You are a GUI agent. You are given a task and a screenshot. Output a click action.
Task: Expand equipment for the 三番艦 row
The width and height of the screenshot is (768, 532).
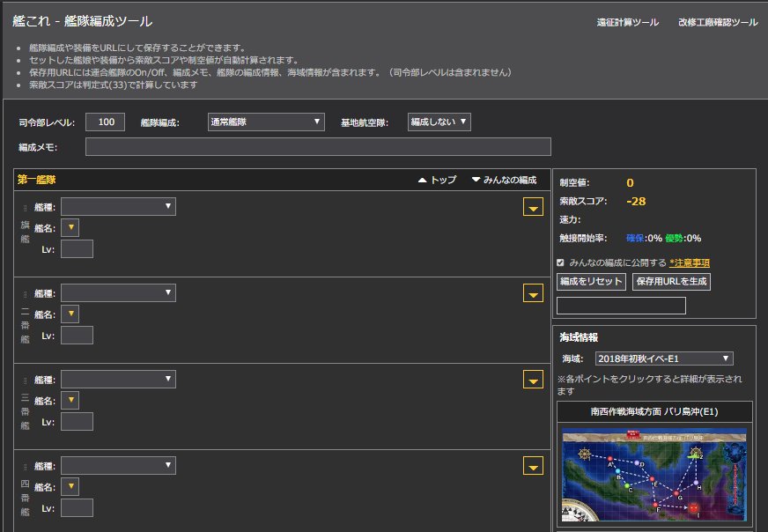click(x=533, y=380)
